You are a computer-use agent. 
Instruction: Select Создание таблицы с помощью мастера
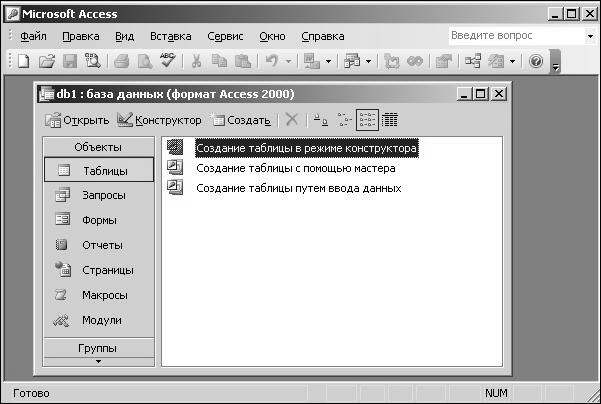pyautogui.click(x=296, y=168)
